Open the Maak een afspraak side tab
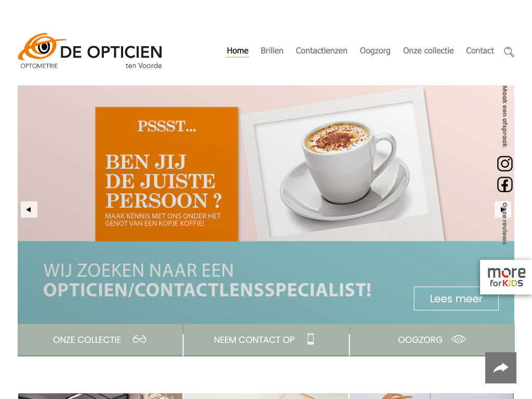The height and width of the screenshot is (399, 532). (x=505, y=116)
